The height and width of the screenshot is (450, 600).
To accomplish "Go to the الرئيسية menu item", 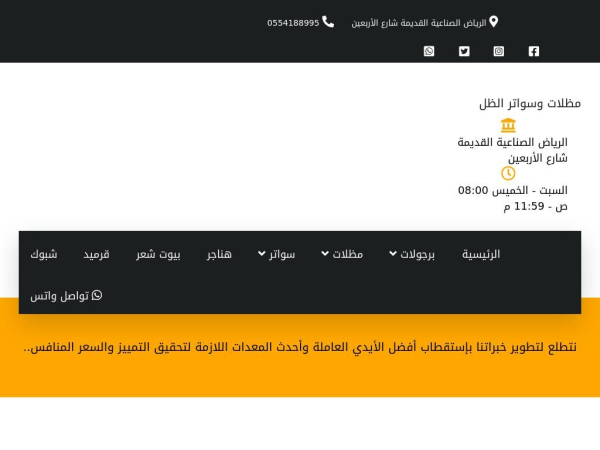I will (481, 254).
